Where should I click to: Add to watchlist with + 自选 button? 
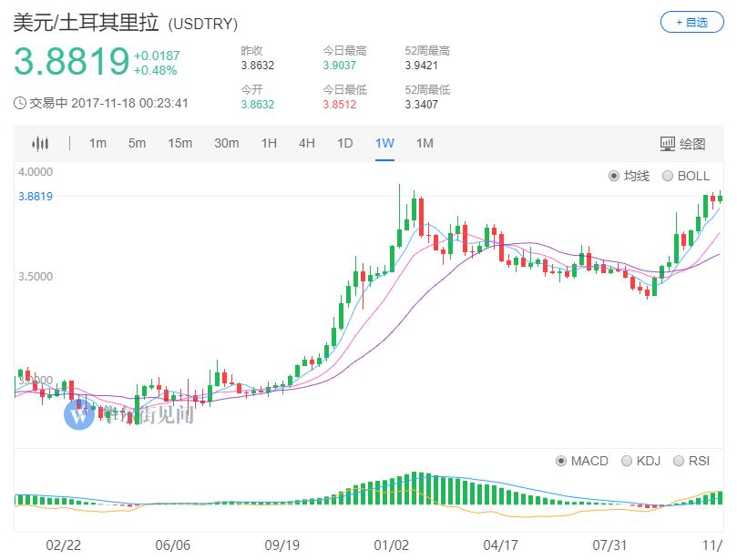pyautogui.click(x=691, y=22)
